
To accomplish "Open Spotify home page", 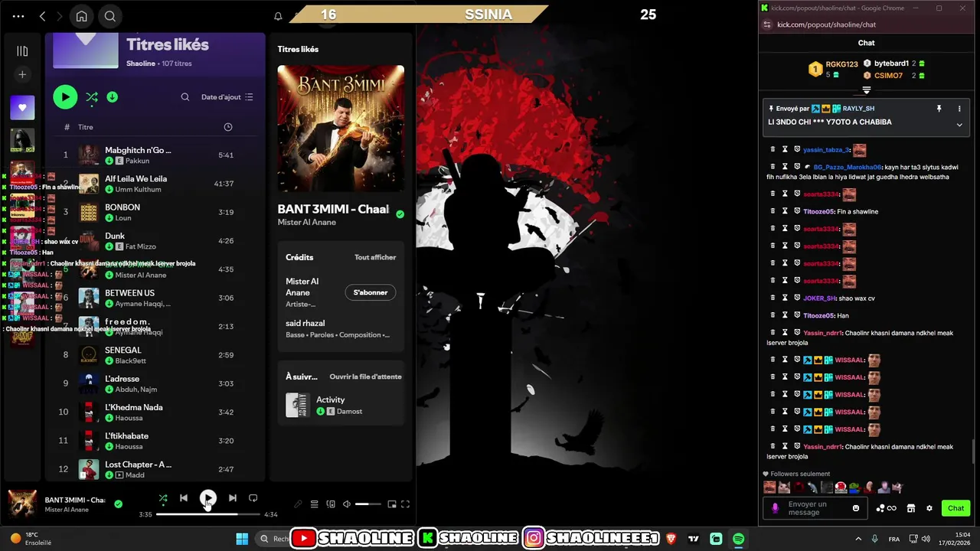I will (81, 16).
